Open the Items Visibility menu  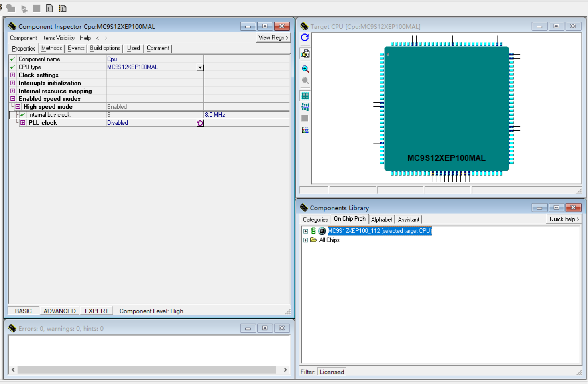point(58,38)
